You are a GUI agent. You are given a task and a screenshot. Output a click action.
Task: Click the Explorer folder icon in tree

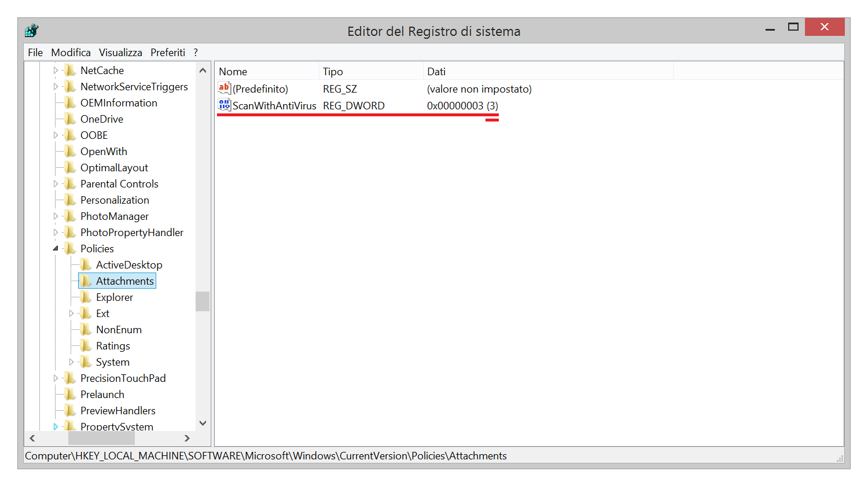[86, 297]
